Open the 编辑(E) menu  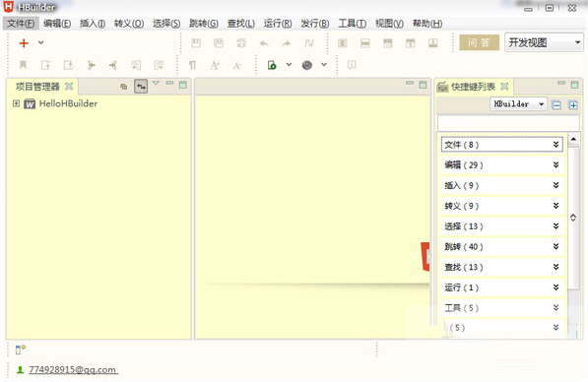pyautogui.click(x=57, y=24)
